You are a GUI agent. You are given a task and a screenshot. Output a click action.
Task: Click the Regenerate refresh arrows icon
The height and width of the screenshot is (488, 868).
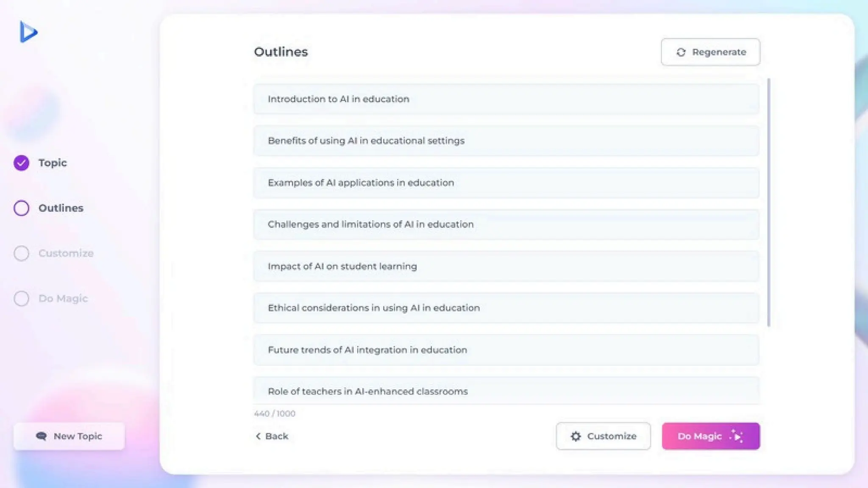tap(681, 52)
